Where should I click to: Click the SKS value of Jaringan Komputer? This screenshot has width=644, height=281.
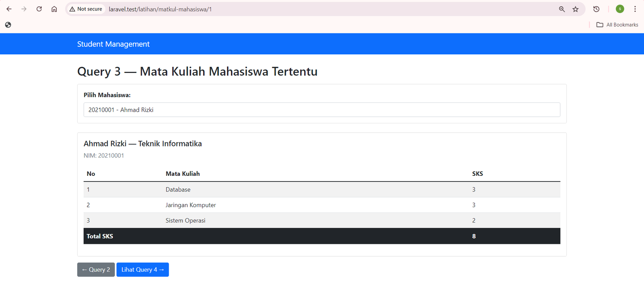[474, 205]
